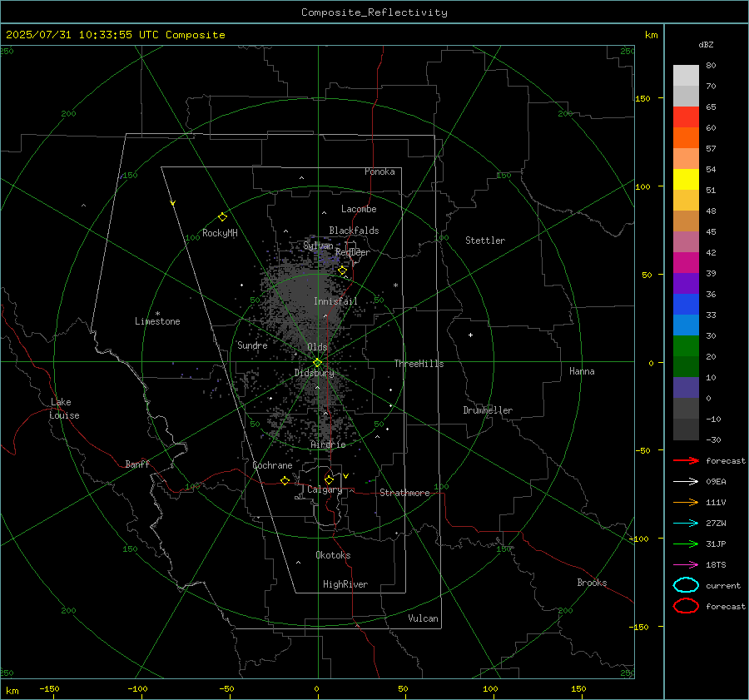Click the cyan current ellipse in legend

pos(686,585)
